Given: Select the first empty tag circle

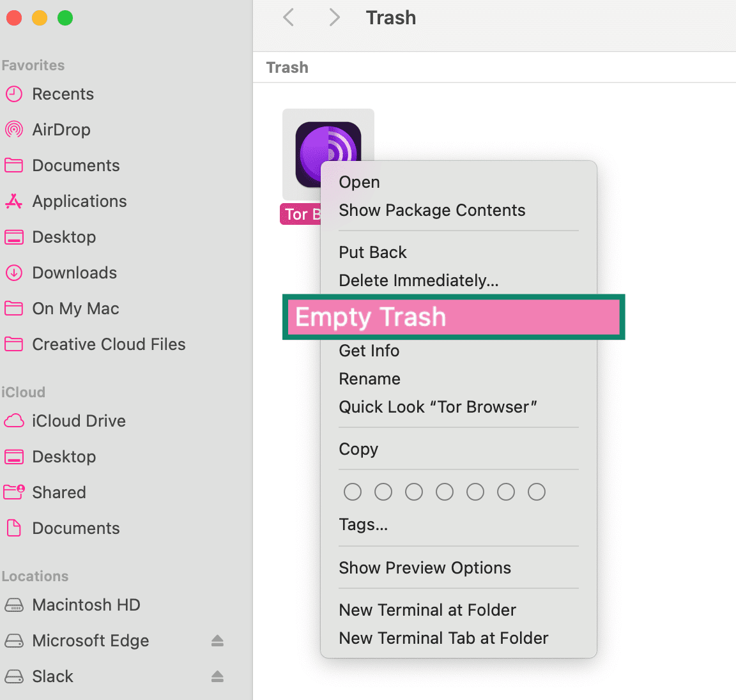Looking at the screenshot, I should [353, 492].
